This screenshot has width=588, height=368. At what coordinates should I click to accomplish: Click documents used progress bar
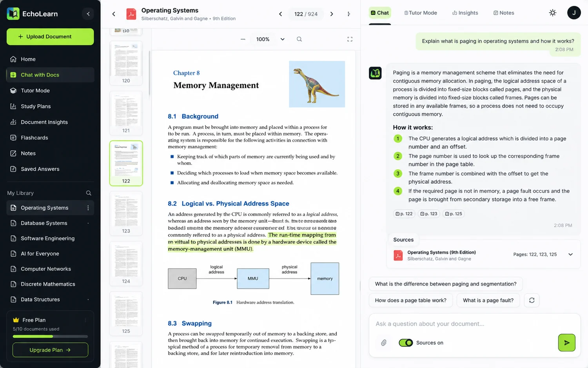point(50,337)
